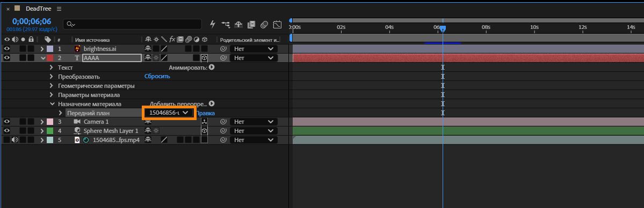
Task: Click the green label swatch of layer 4
Action: pos(50,131)
